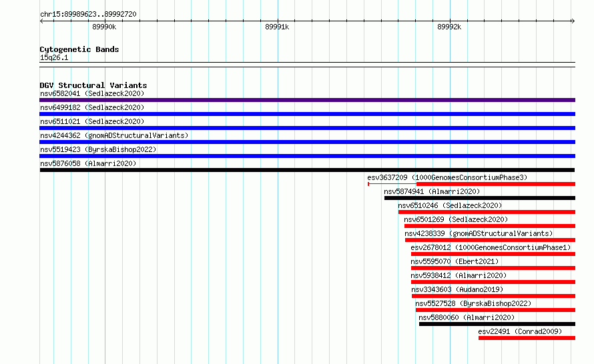Select the red bar under nsv6510246
Image resolution: width=594 pixels, height=364 pixels.
(487, 212)
